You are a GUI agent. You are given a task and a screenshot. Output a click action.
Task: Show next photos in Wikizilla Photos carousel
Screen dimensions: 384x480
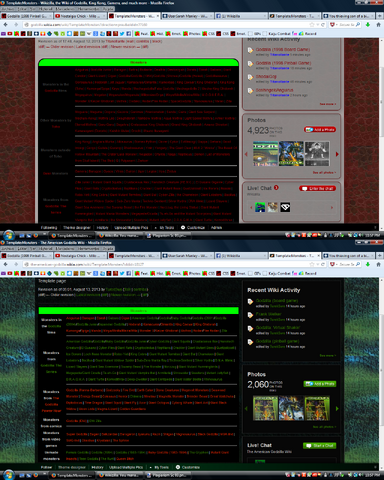pos(337,154)
